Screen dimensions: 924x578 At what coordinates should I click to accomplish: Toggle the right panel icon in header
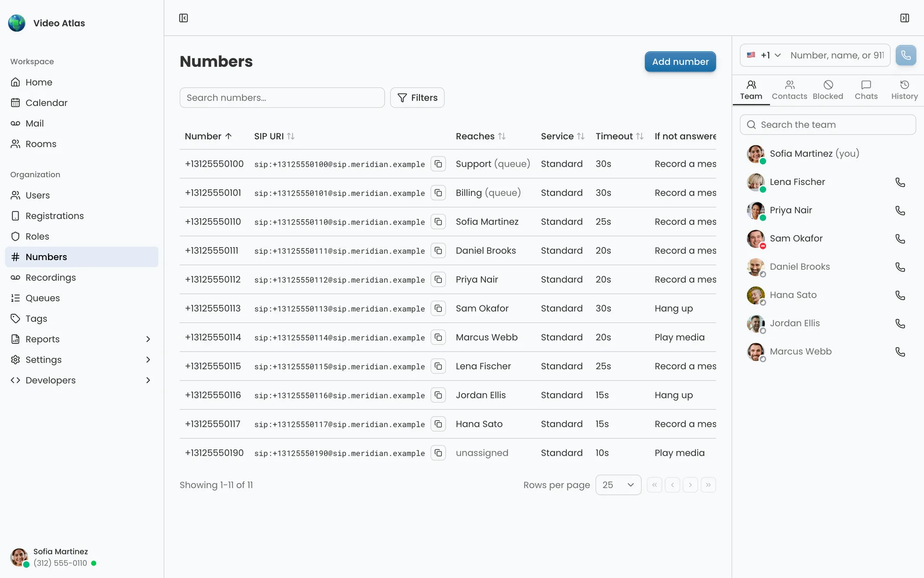(x=905, y=18)
